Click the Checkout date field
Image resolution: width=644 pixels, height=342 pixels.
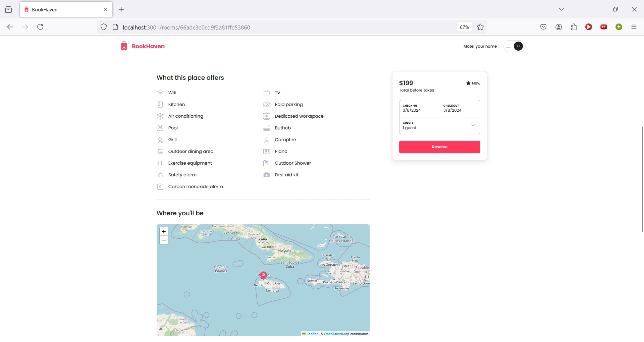pyautogui.click(x=460, y=109)
